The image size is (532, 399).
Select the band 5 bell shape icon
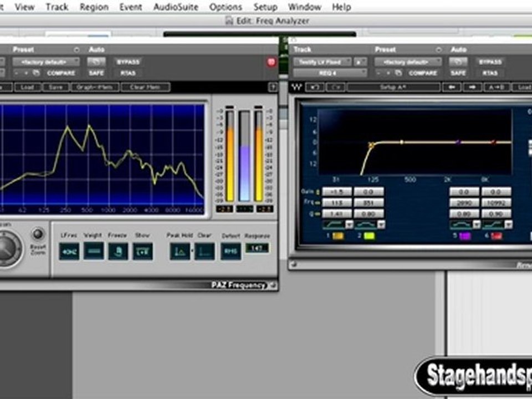coord(461,224)
